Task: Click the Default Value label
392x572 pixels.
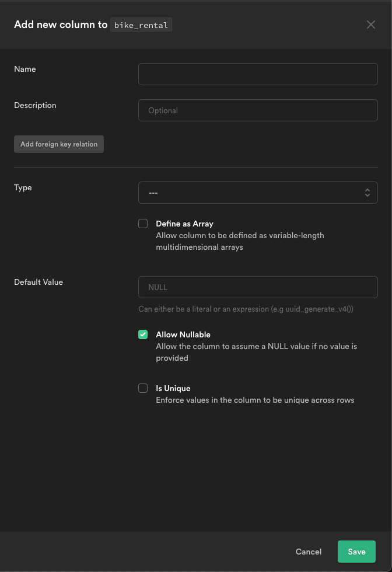Action: pyautogui.click(x=38, y=282)
